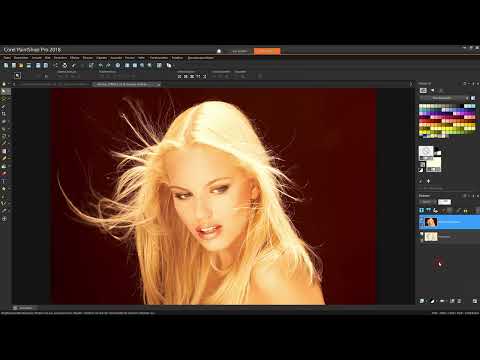Screen dimensions: 480x360
Task: Click the orange active workspace tab
Action: [267, 51]
